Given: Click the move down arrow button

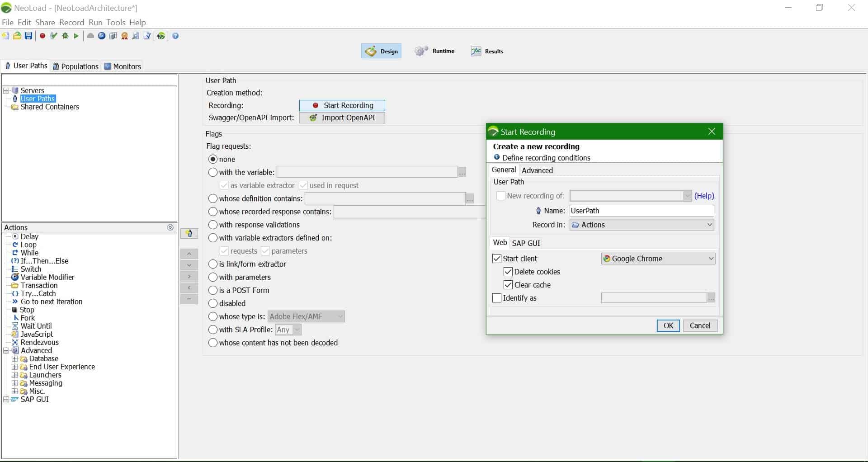Looking at the screenshot, I should [x=189, y=265].
